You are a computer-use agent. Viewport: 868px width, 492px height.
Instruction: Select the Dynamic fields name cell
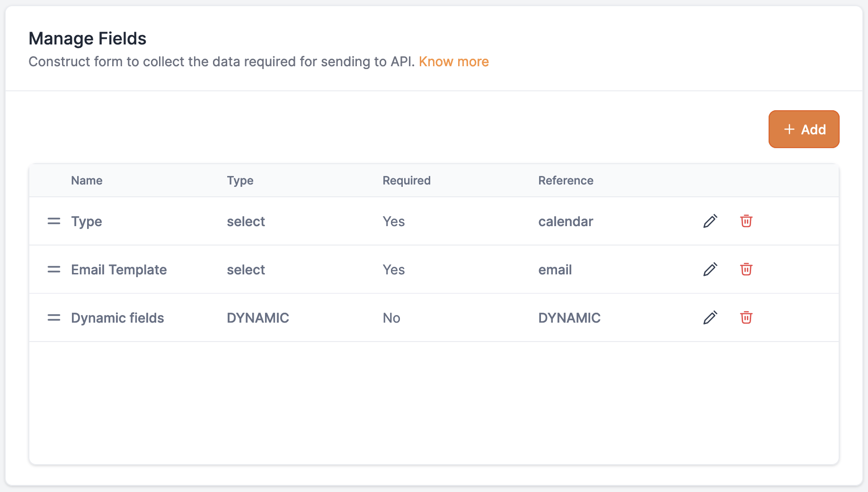click(117, 318)
